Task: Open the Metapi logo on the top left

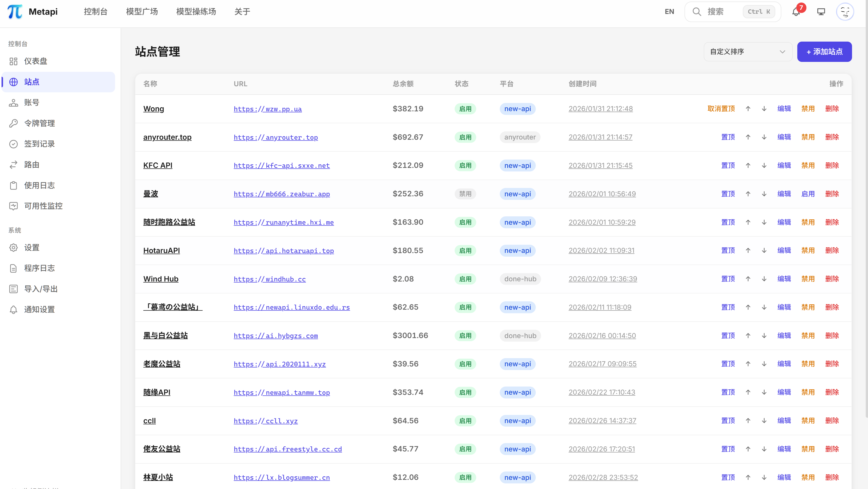Action: pyautogui.click(x=32, y=11)
